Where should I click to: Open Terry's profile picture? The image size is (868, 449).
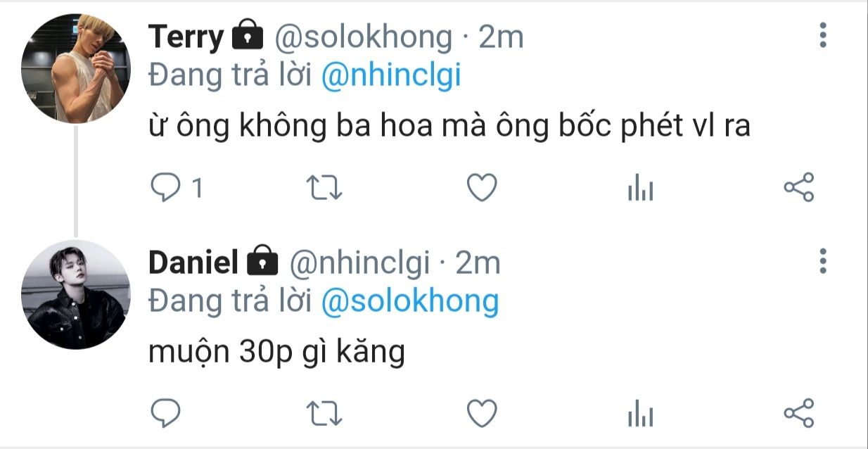[76, 69]
